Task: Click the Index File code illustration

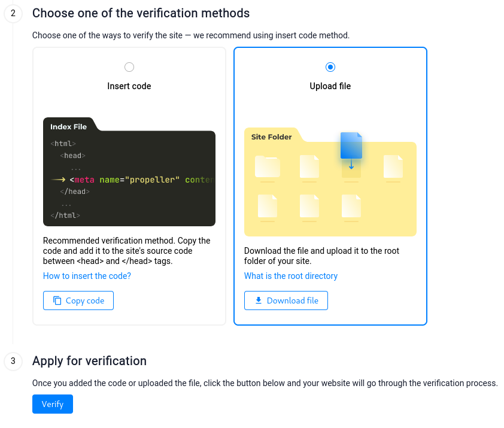Action: (x=129, y=172)
